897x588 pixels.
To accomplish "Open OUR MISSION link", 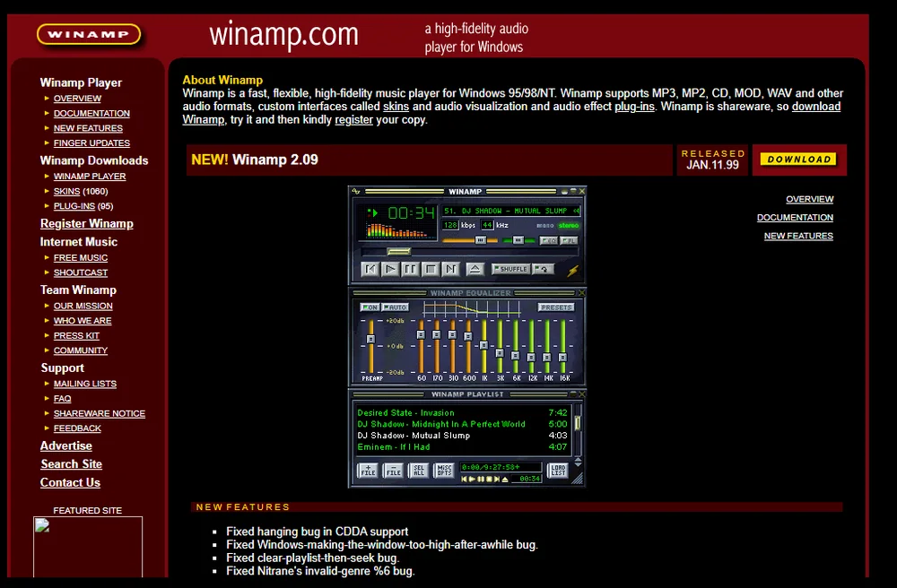I will [x=83, y=306].
